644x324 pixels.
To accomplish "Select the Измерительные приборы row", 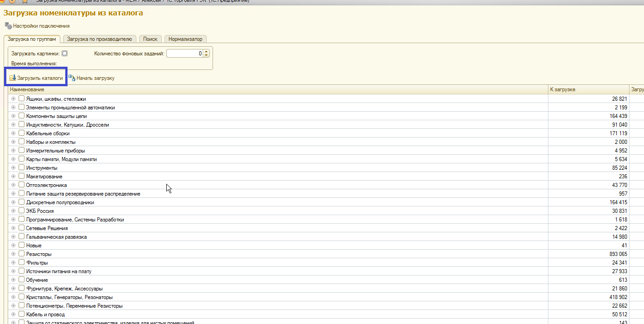I will pyautogui.click(x=55, y=151).
